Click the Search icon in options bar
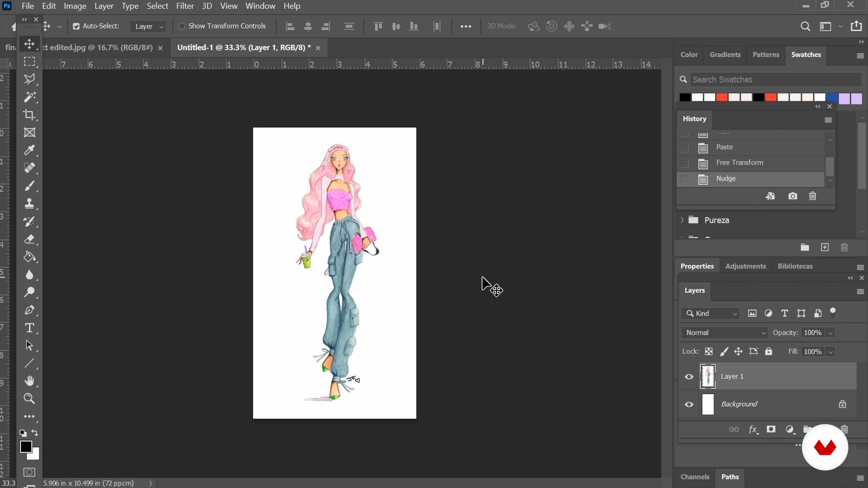Screen dimensions: 868x488 [x=805, y=26]
